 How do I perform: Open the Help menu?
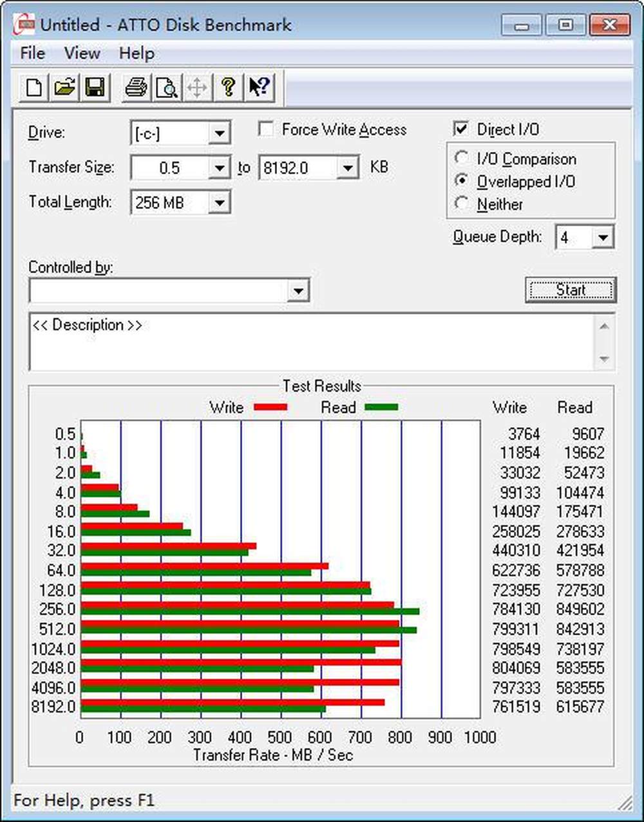point(137,53)
